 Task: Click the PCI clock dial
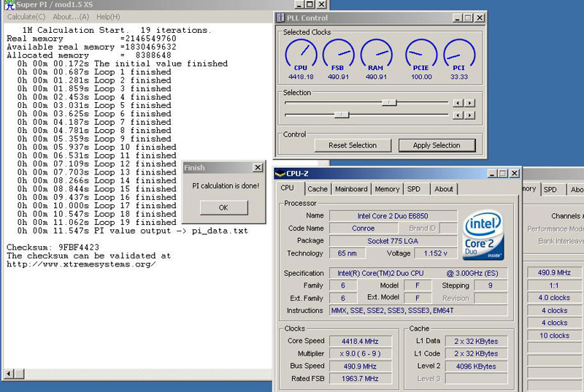(x=459, y=54)
